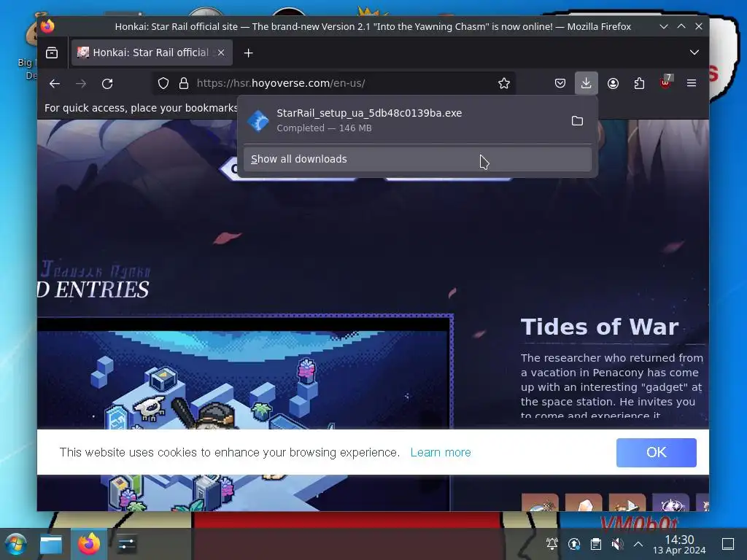Click the Tides of War heading
This screenshot has height=560, width=747.
[600, 327]
